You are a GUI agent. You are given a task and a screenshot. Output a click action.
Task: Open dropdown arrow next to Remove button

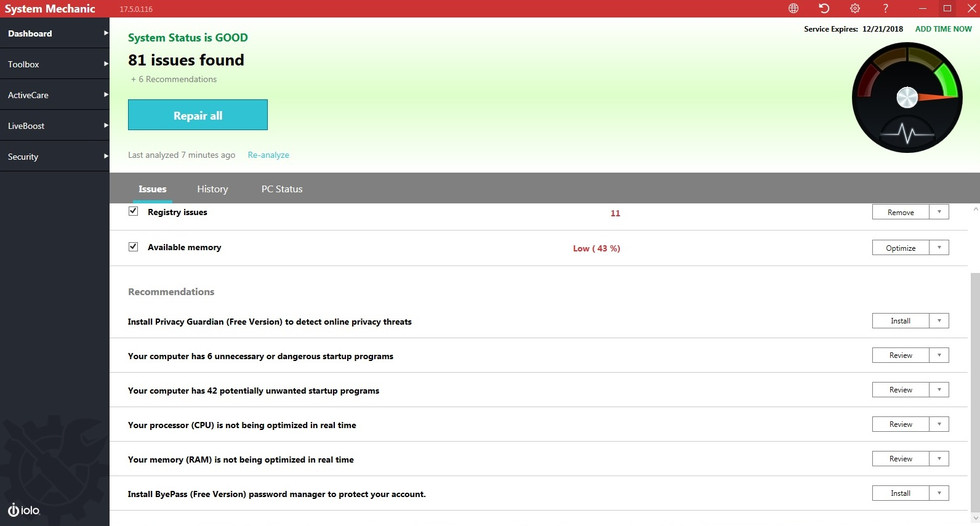(x=939, y=212)
